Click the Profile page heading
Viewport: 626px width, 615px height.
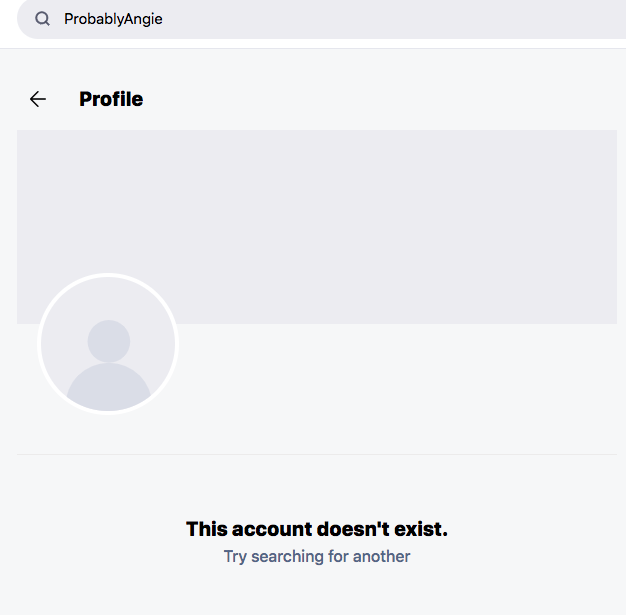[111, 99]
